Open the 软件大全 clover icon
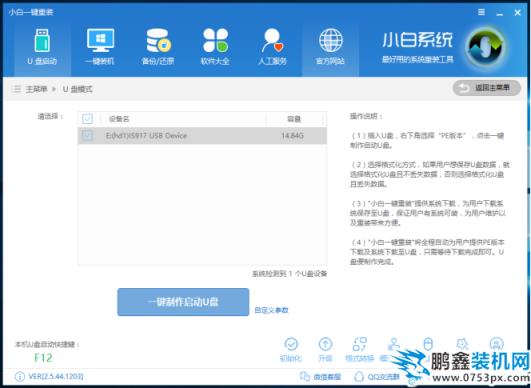The width and height of the screenshot is (531, 388). pos(215,40)
